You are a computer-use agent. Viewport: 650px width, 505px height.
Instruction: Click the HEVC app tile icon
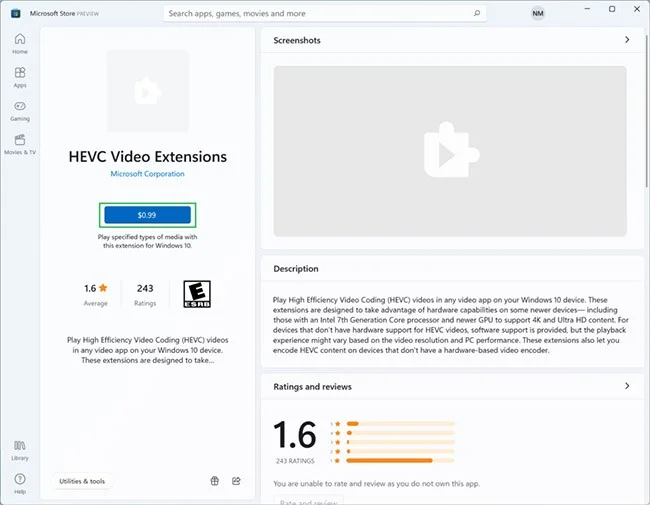point(148,91)
